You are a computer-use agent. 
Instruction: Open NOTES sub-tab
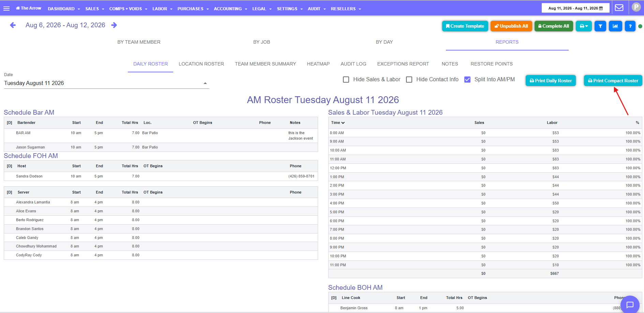(450, 64)
